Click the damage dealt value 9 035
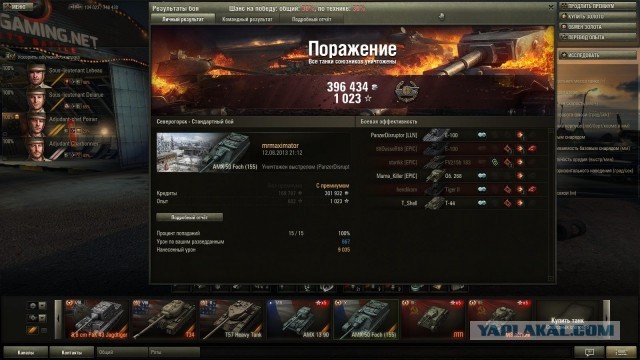Image resolution: width=640 pixels, height=360 pixels. click(344, 250)
